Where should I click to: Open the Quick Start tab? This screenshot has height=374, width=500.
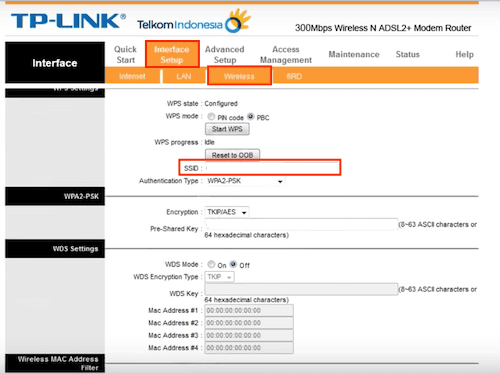pos(125,55)
